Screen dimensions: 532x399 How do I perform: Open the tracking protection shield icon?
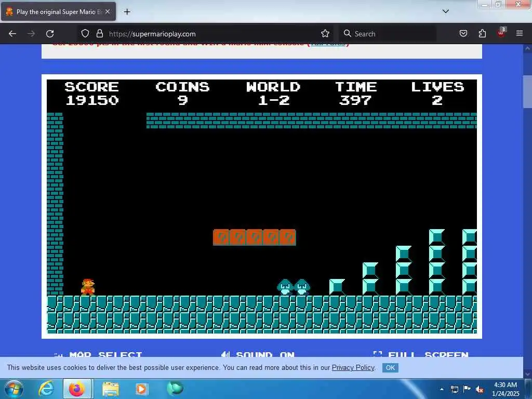(x=85, y=34)
